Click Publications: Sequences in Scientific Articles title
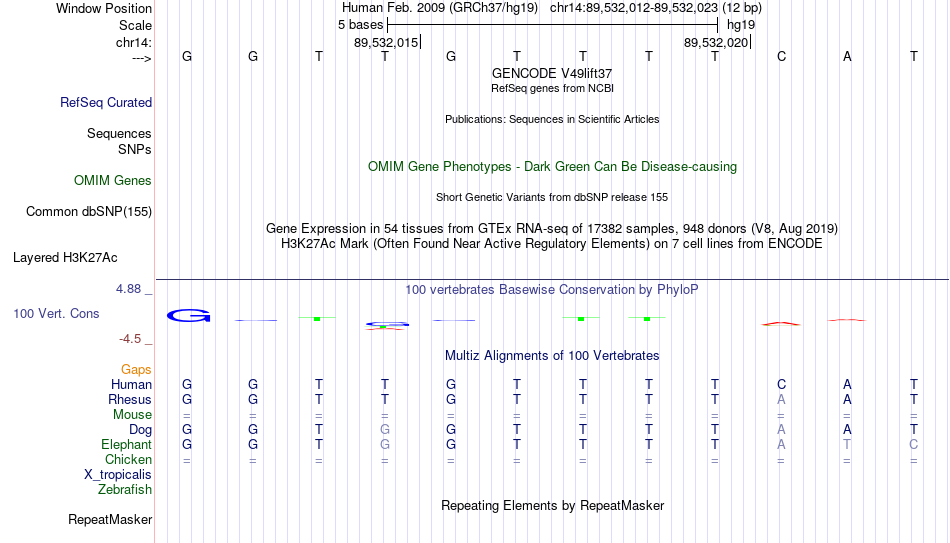The height and width of the screenshot is (543, 950). coord(552,119)
